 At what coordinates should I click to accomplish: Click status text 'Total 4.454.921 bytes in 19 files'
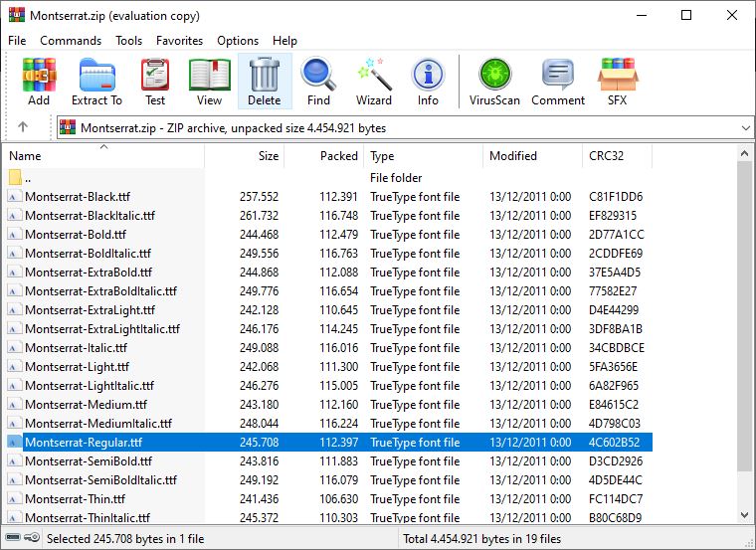(481, 538)
